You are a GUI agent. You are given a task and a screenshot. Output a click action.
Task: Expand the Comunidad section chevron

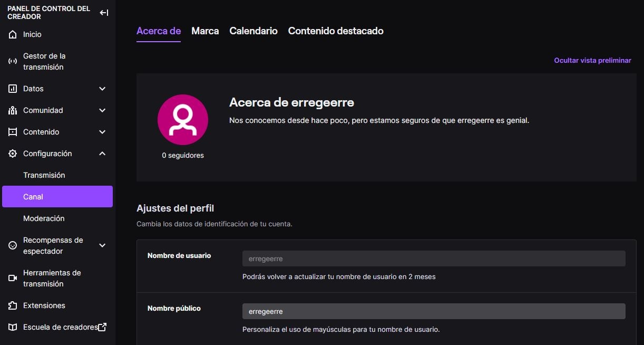click(102, 110)
